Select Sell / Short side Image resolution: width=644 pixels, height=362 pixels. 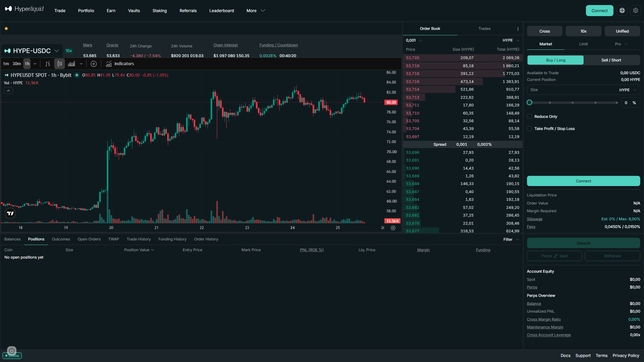[611, 60]
